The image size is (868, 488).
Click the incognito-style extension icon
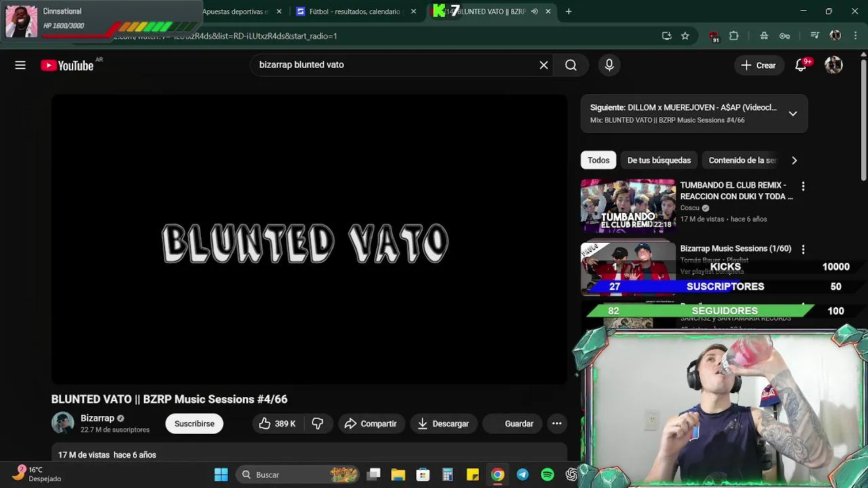point(764,36)
